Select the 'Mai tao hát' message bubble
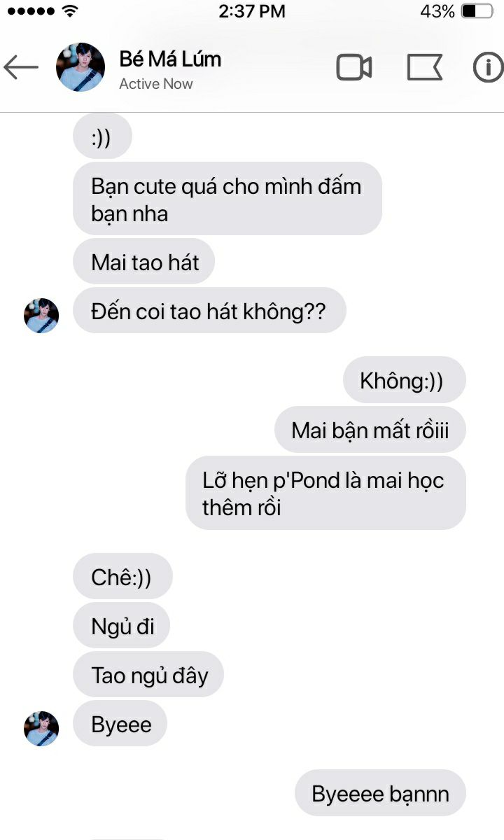Viewport: 504px width, 840px height. tap(143, 262)
